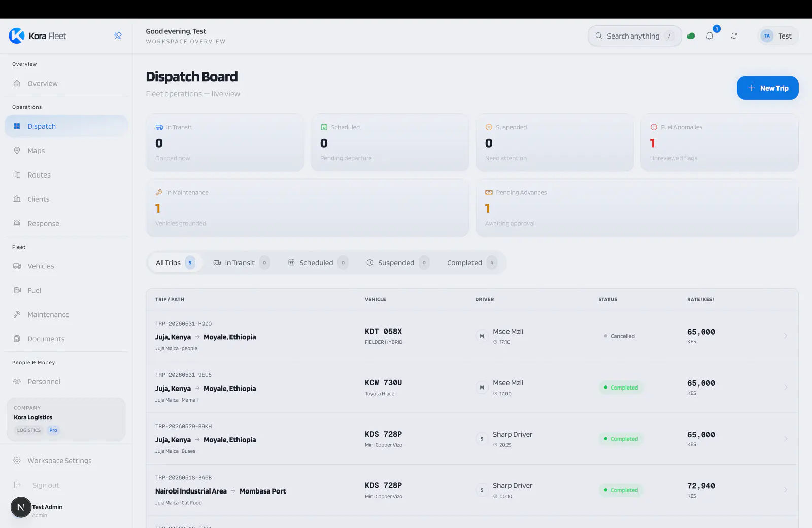The height and width of the screenshot is (528, 812).
Task: Click vehicle KCW 730U
Action: point(383,383)
